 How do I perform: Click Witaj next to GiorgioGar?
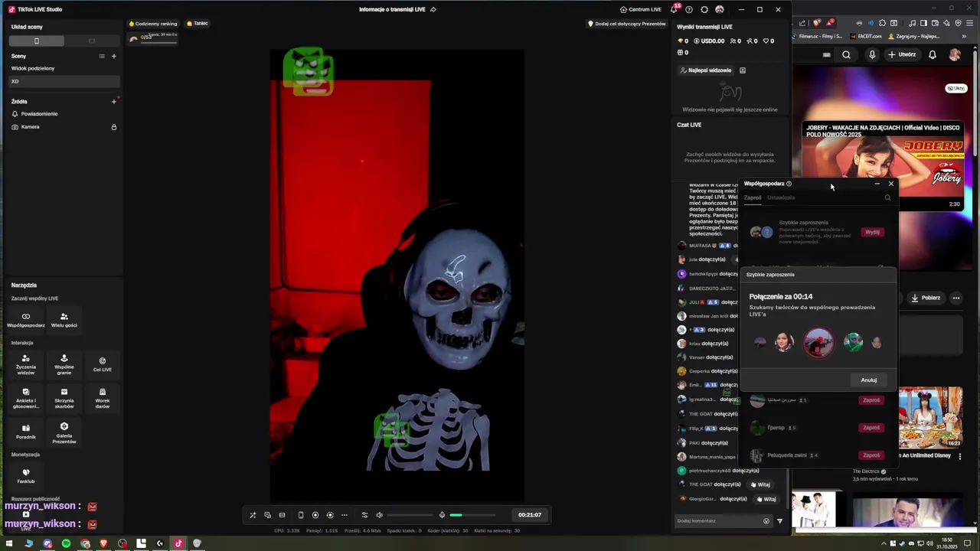pyautogui.click(x=766, y=499)
